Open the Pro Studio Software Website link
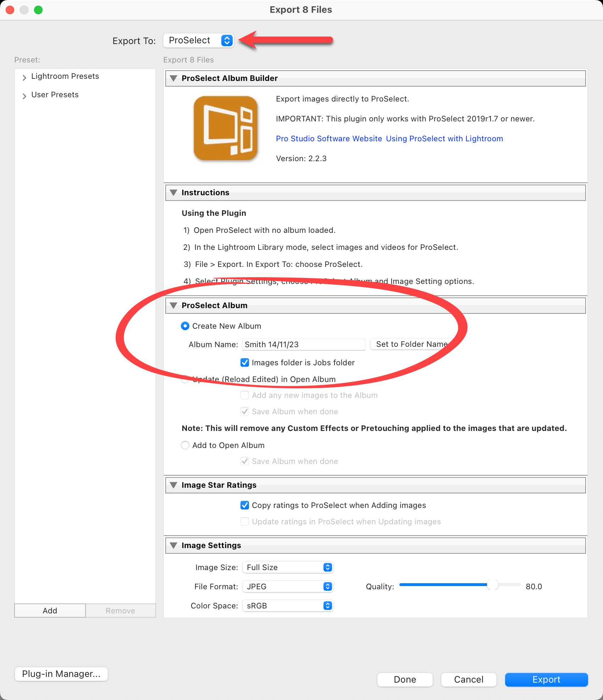This screenshot has height=700, width=603. [329, 139]
